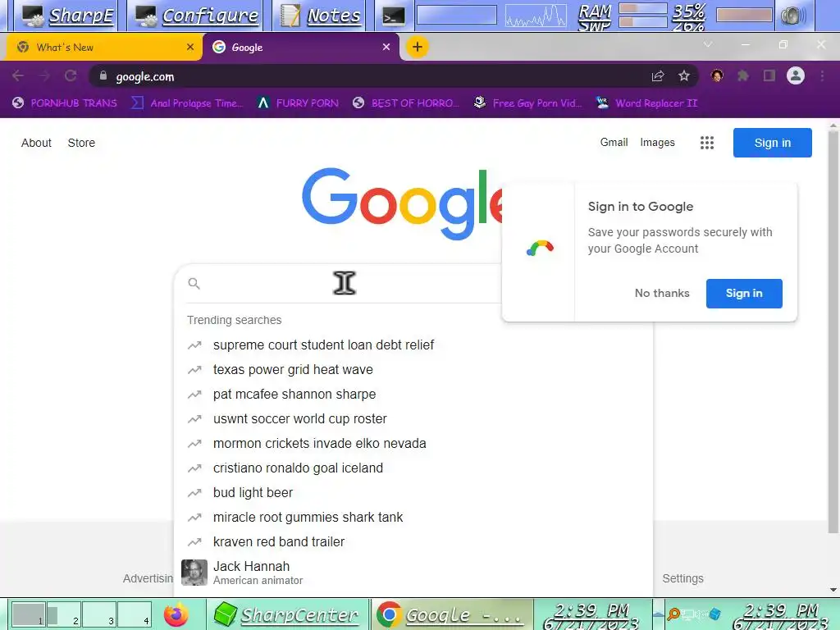Switch to virtual desktop 3
Screen dimensions: 840x630
click(x=99, y=614)
